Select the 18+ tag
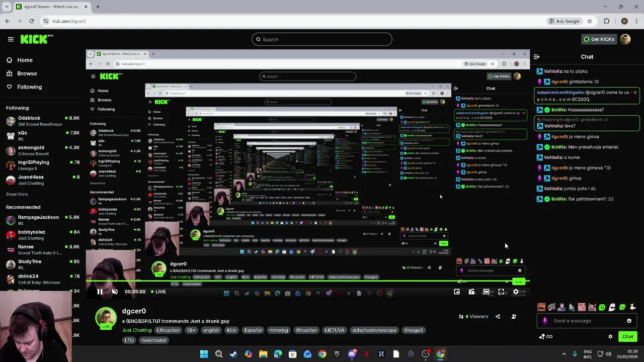Image resolution: width=644 pixels, height=362 pixels. (191, 330)
